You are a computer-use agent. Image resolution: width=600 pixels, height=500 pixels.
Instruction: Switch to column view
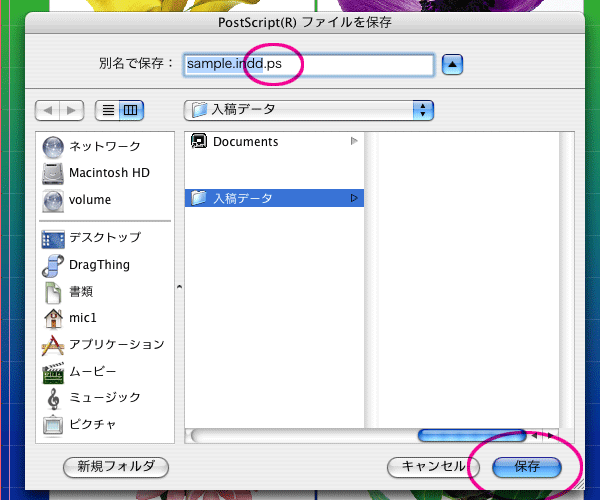pyautogui.click(x=131, y=111)
